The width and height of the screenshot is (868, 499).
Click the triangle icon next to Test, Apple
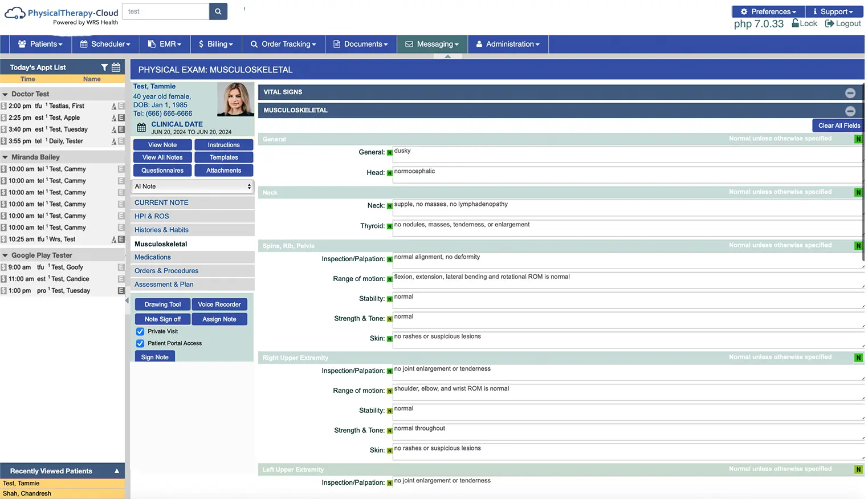[114, 117]
